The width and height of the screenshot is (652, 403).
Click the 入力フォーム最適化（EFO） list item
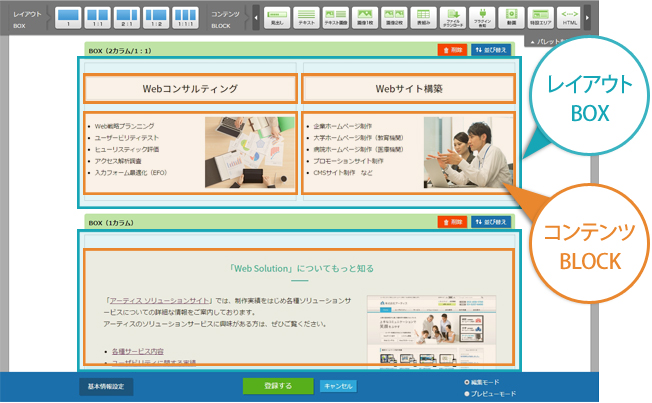click(131, 173)
